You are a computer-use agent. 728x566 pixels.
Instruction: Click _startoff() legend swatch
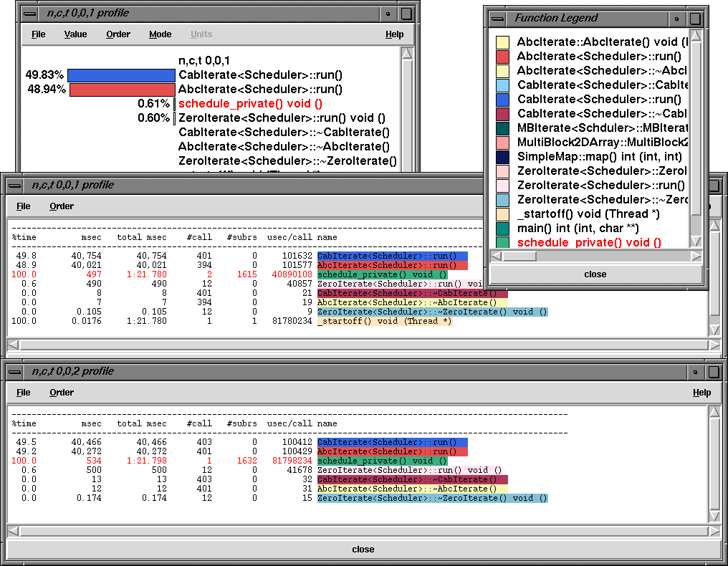(502, 214)
